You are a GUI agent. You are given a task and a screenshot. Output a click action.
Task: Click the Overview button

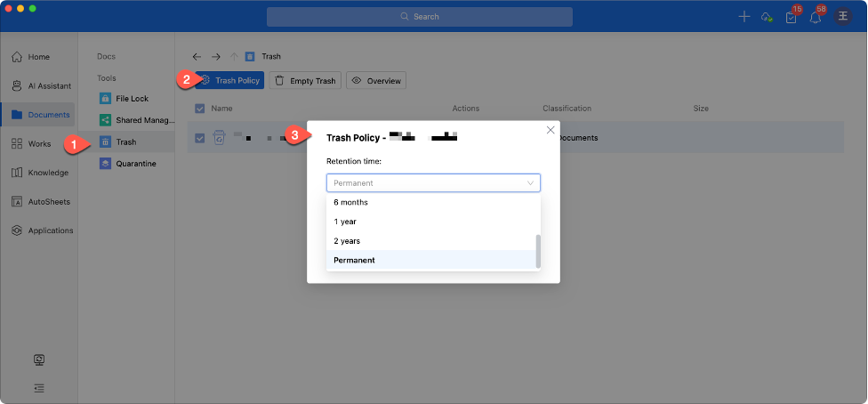coord(375,81)
